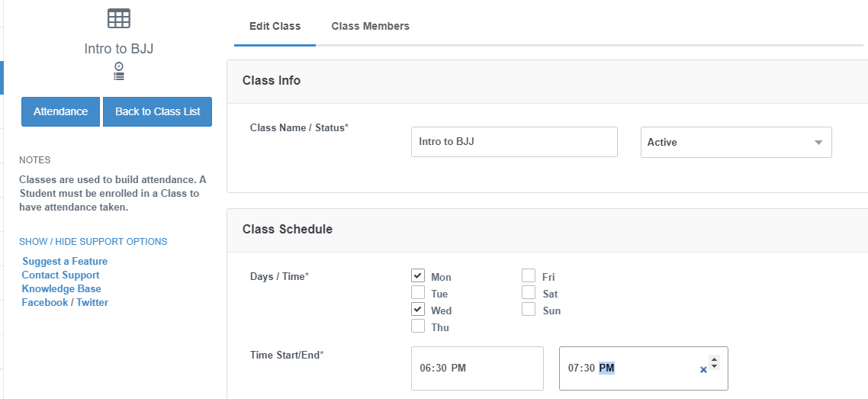Uncheck the Mon checkbox
Image resolution: width=868 pixels, height=399 pixels.
418,275
